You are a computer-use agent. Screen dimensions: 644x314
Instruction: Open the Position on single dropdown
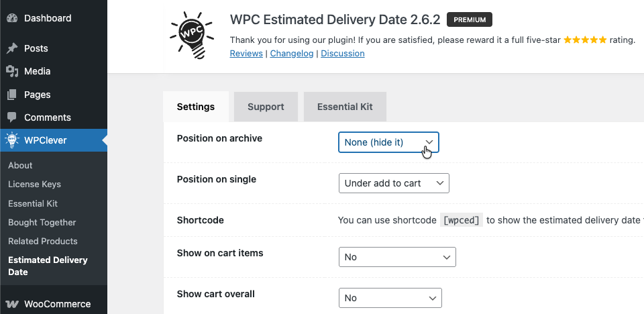click(393, 183)
